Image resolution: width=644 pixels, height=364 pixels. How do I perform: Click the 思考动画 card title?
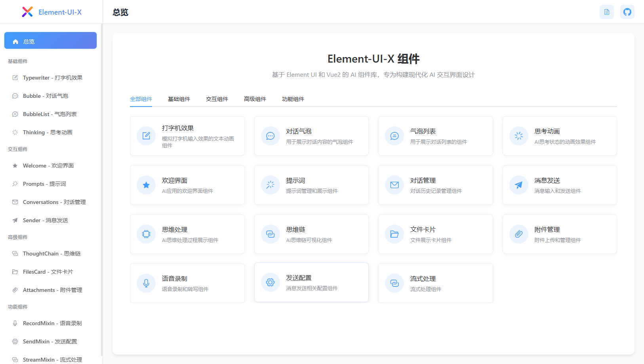[x=547, y=131]
